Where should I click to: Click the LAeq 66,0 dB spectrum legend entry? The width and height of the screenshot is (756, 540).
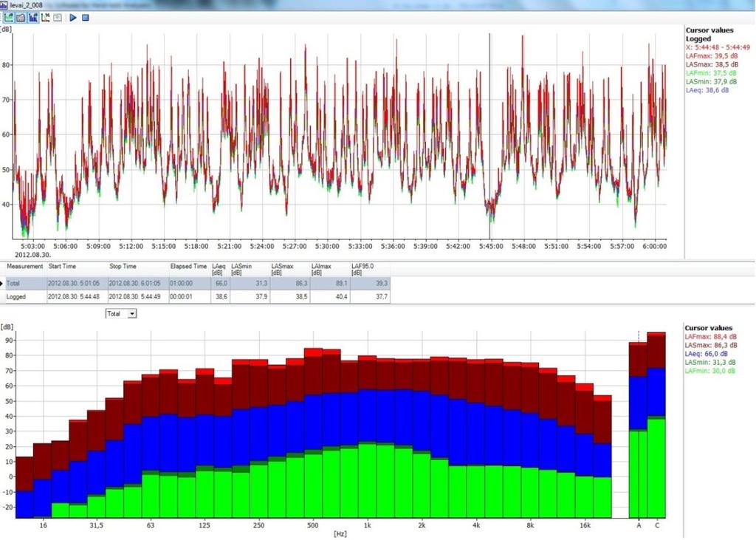[707, 354]
